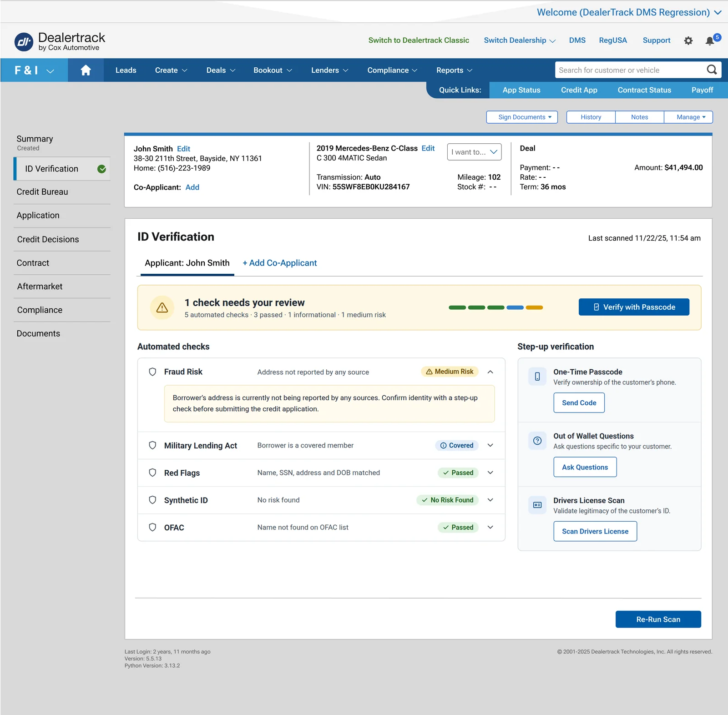Click the One-Time Passcode phone icon

[x=537, y=377]
